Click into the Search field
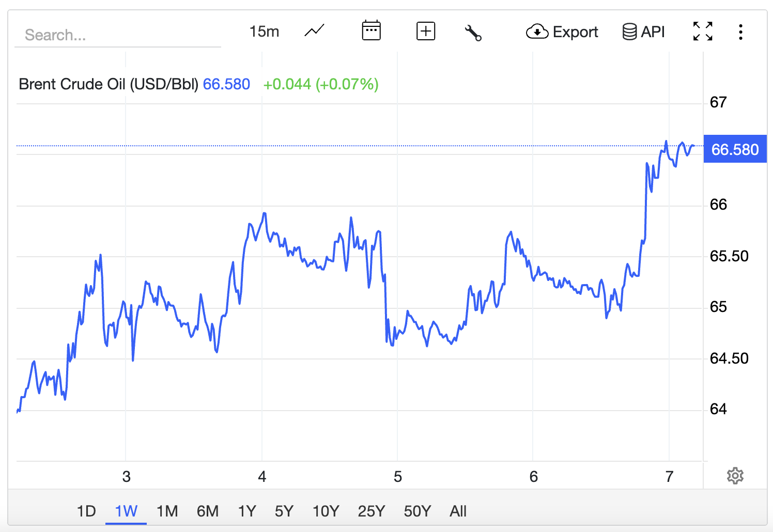Screen dimensions: 773x532 coord(118,35)
